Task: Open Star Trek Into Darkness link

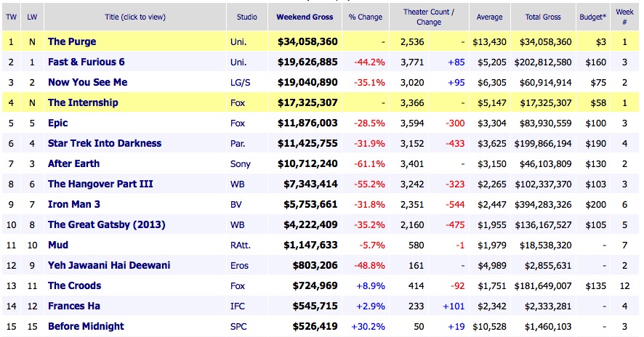Action: [x=105, y=143]
